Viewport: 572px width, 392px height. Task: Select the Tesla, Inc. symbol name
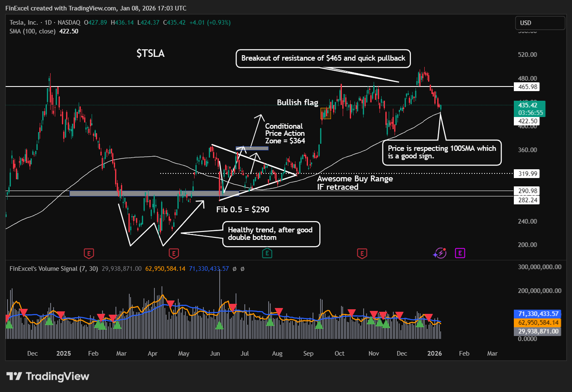(24, 22)
